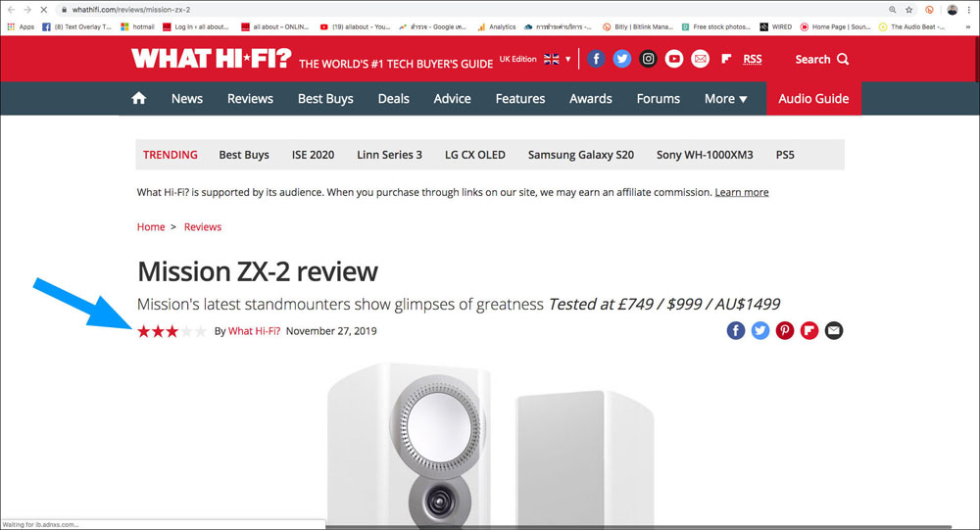
Task: Open the Audio Guide tab
Action: click(813, 99)
